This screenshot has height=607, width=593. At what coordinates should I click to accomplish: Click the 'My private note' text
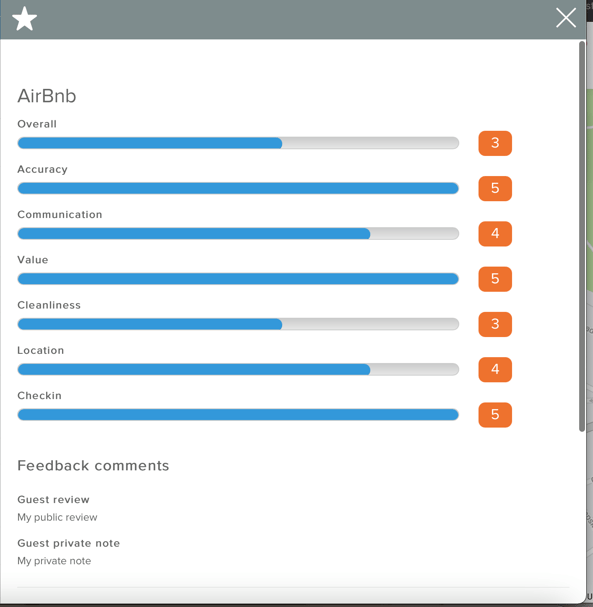click(x=54, y=561)
